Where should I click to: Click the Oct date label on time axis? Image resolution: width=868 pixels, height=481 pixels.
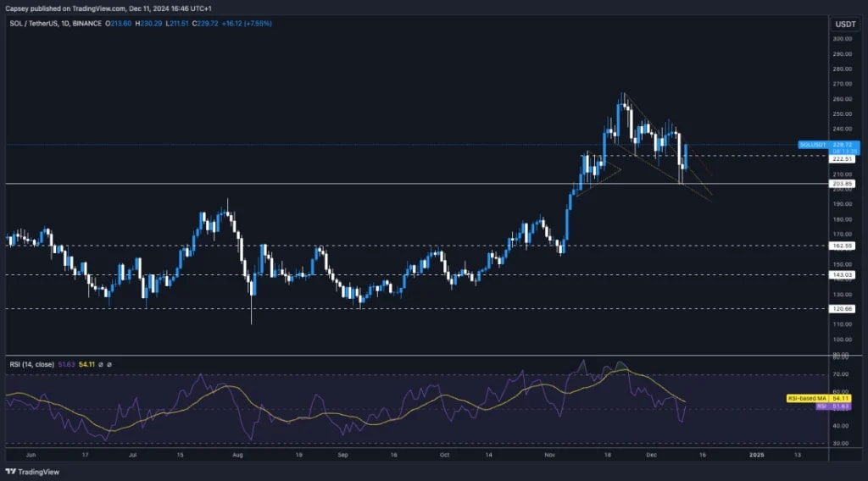pos(444,455)
